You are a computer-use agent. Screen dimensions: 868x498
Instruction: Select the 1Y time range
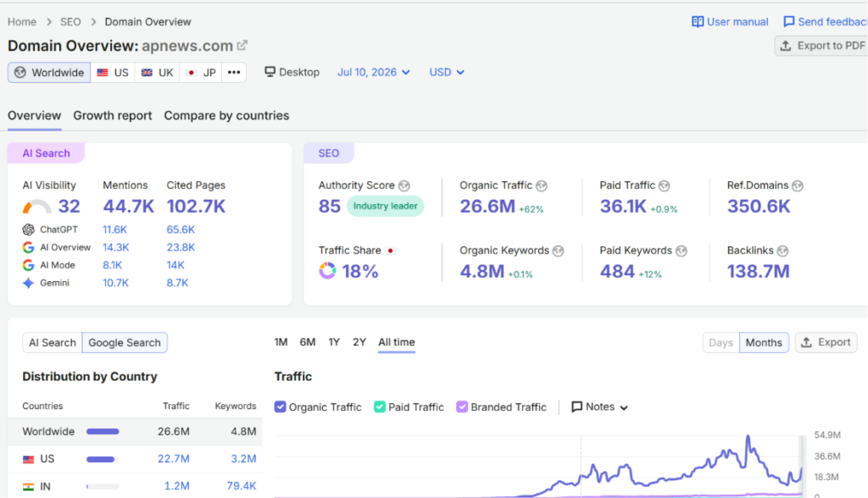(334, 342)
